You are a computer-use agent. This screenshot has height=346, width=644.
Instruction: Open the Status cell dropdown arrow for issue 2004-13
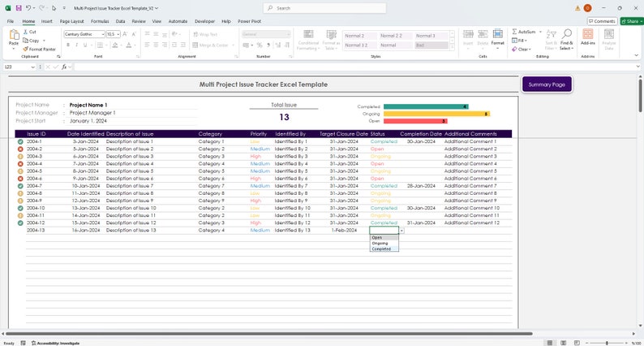click(x=401, y=231)
